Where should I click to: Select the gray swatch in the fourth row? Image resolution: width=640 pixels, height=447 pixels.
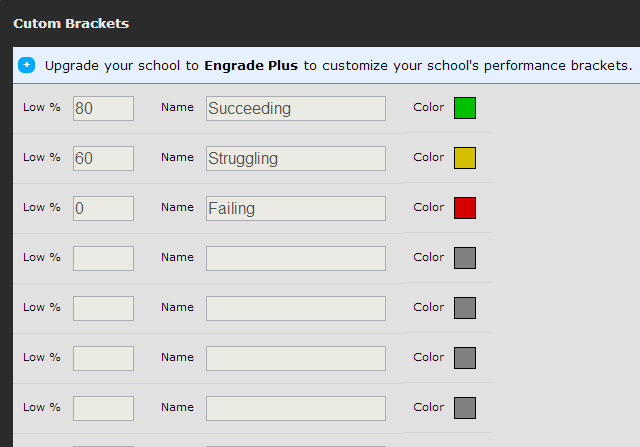[465, 258]
